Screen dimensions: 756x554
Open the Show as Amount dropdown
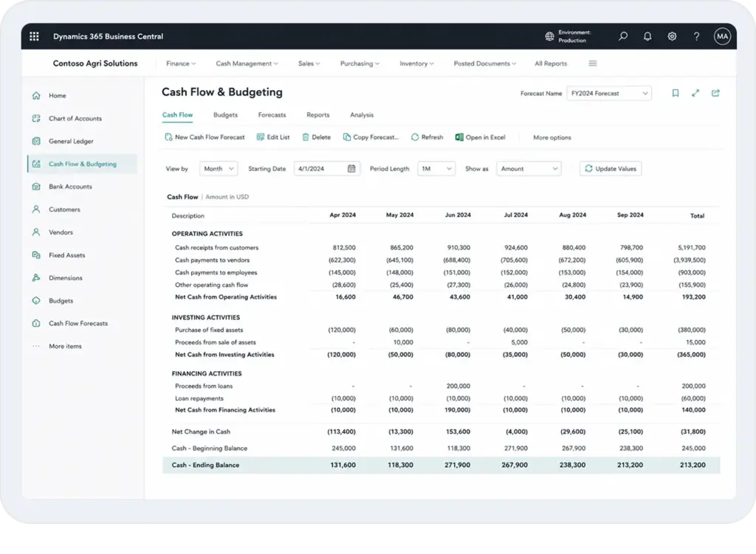click(x=529, y=168)
